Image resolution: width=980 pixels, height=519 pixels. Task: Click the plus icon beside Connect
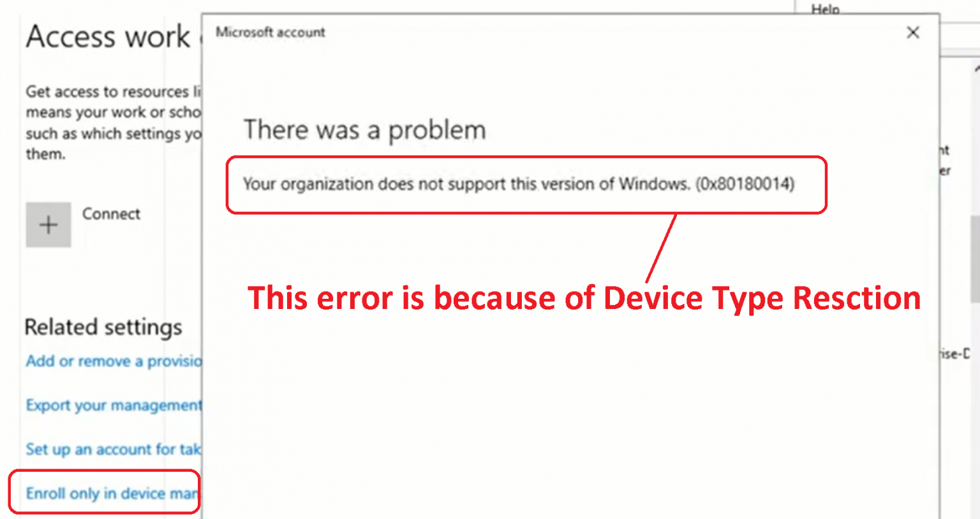[x=48, y=225]
